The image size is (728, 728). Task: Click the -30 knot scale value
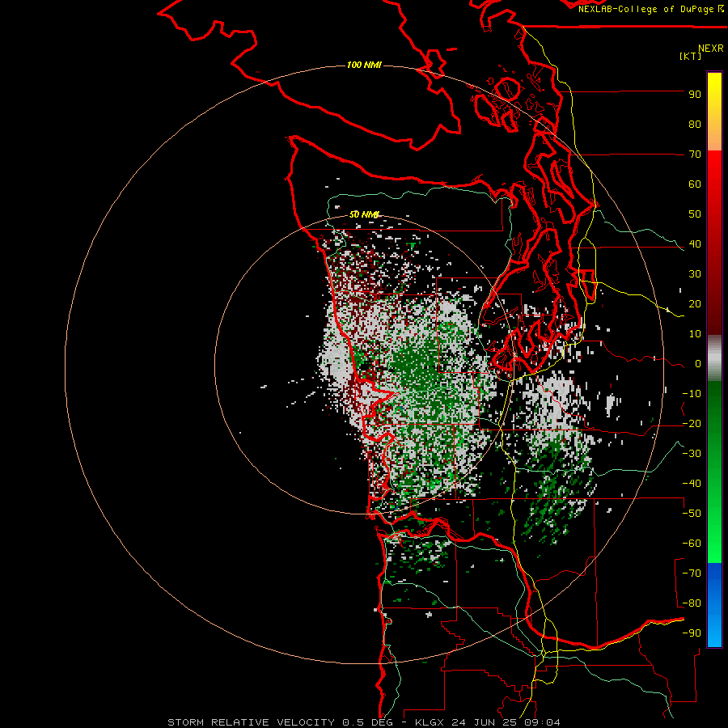tap(692, 454)
